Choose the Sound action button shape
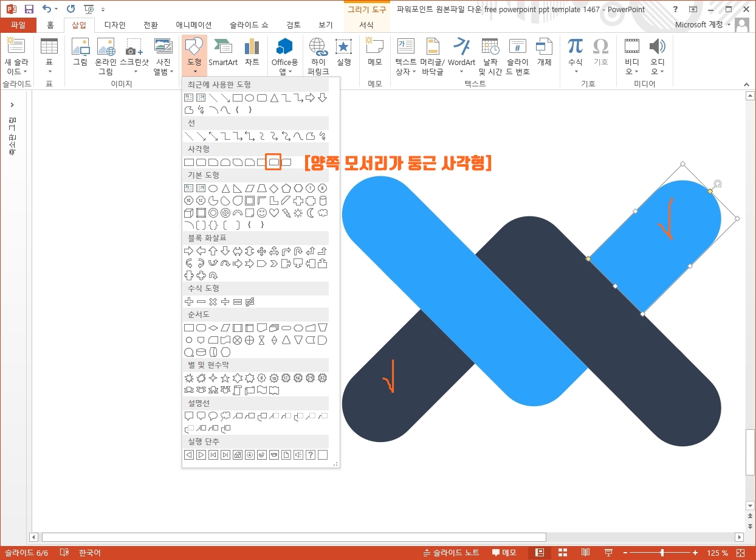Screen dimensions: 756x560 [x=298, y=454]
